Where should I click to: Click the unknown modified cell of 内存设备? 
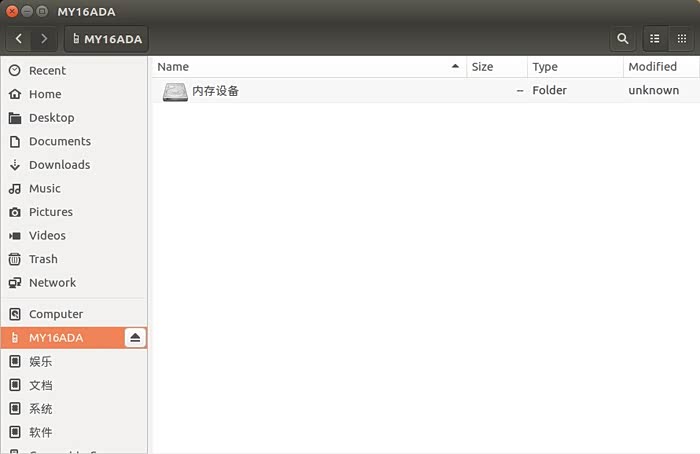(x=654, y=90)
